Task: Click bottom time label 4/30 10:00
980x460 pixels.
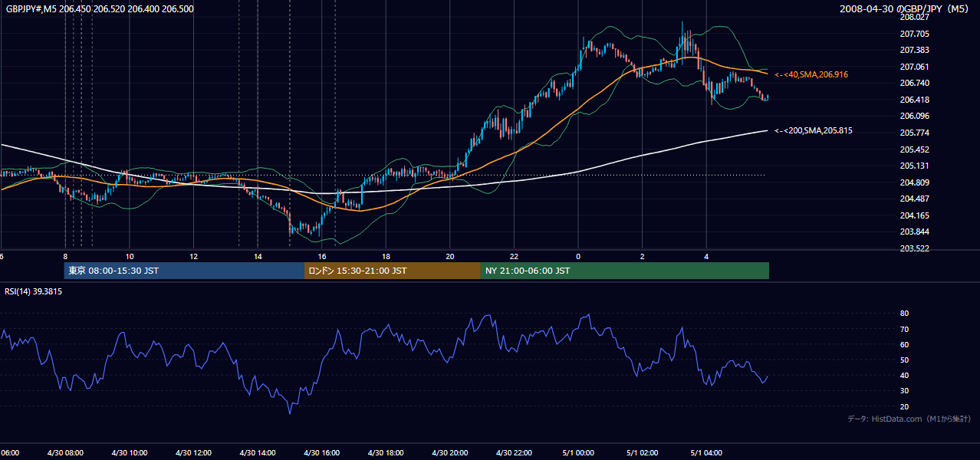Action: pos(129,452)
